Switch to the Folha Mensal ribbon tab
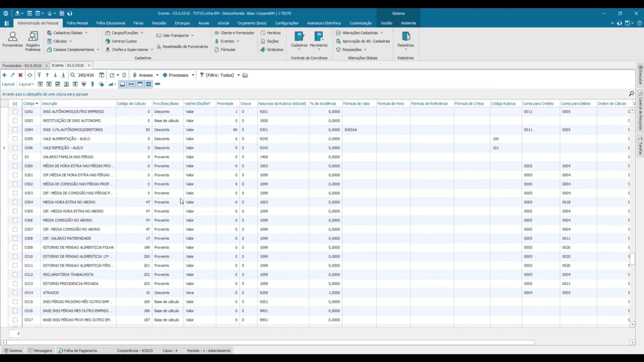The width and height of the screenshot is (644, 362). point(77,23)
